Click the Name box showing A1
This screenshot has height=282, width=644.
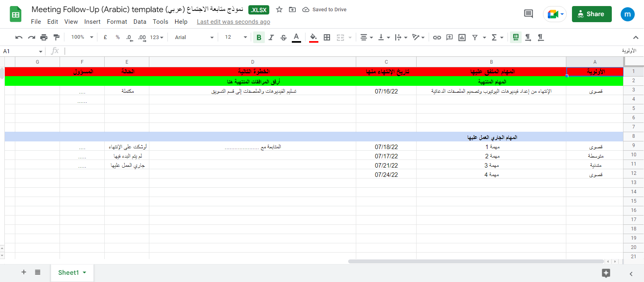pyautogui.click(x=23, y=51)
